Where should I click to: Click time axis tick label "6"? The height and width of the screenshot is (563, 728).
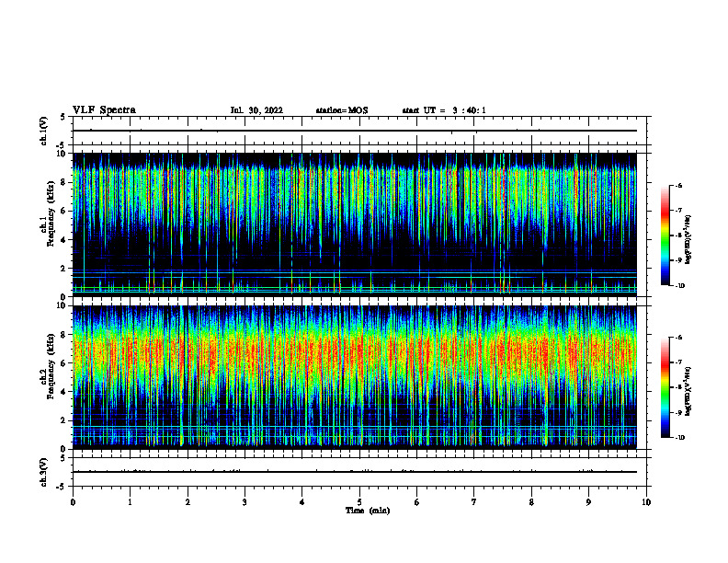click(x=417, y=502)
